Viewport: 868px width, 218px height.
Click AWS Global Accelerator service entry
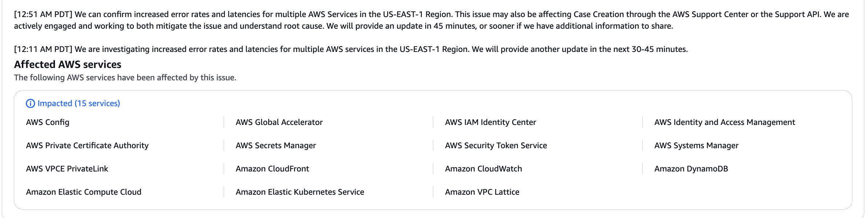pyautogui.click(x=279, y=122)
